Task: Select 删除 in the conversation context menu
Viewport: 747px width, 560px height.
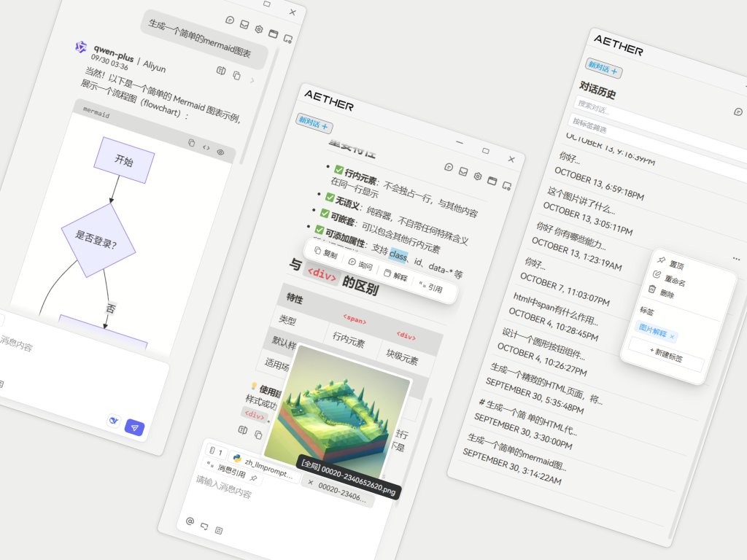Action: coord(666,293)
